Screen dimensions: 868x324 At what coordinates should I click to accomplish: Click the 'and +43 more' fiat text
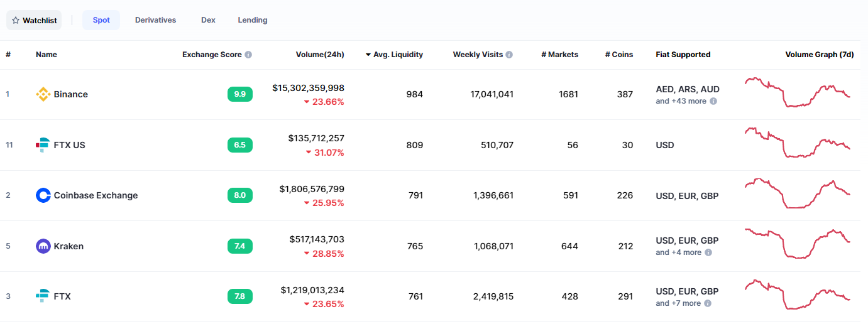click(681, 101)
